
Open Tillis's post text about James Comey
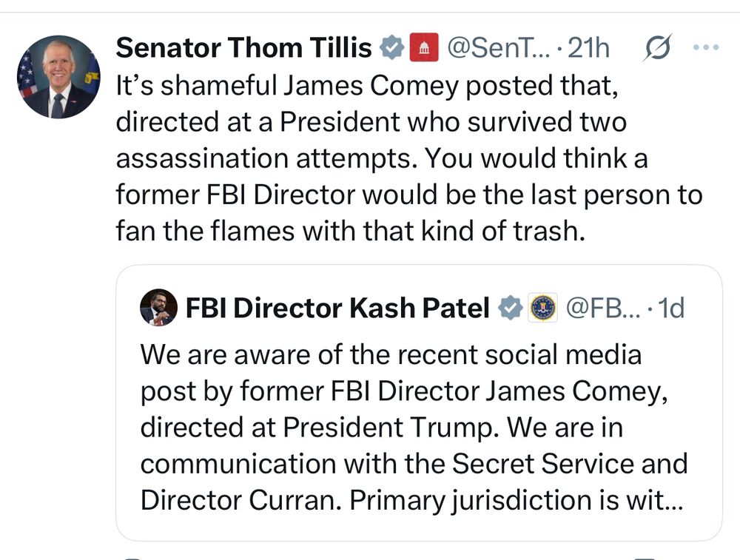tap(409, 158)
